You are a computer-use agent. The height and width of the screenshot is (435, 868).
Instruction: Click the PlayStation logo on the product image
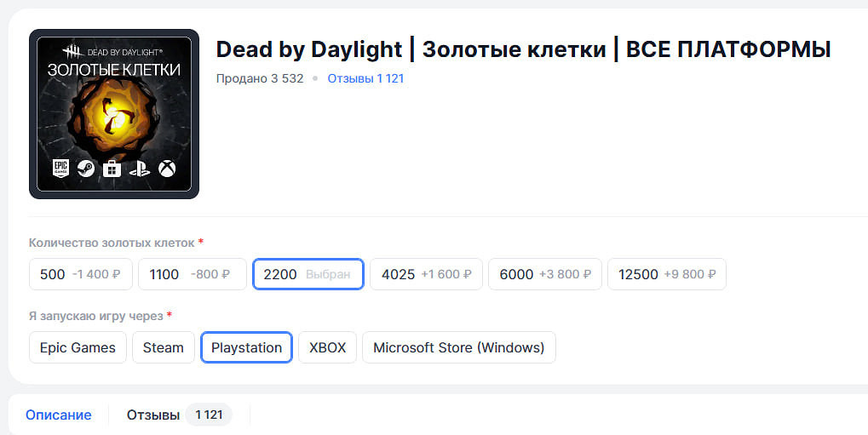tap(139, 169)
